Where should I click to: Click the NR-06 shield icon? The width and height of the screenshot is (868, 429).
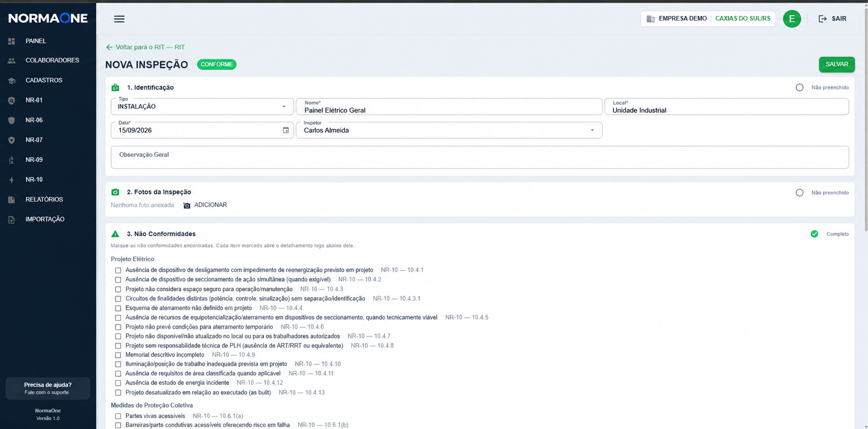click(x=12, y=120)
